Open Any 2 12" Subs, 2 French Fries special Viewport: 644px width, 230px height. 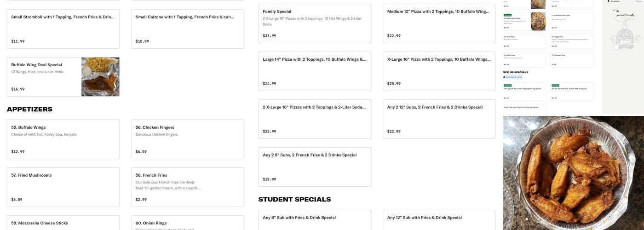[439, 119]
